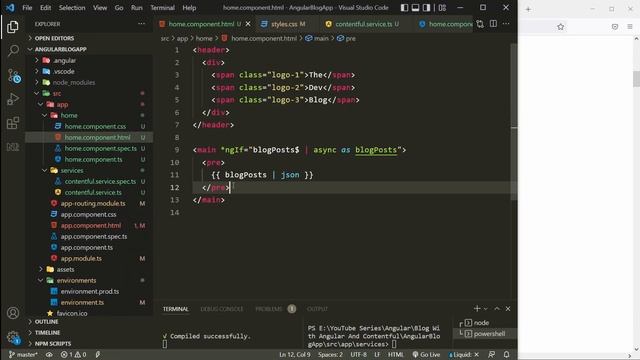The image size is (640, 360).
Task: Switch to the Output panel tab
Action: [317, 309]
